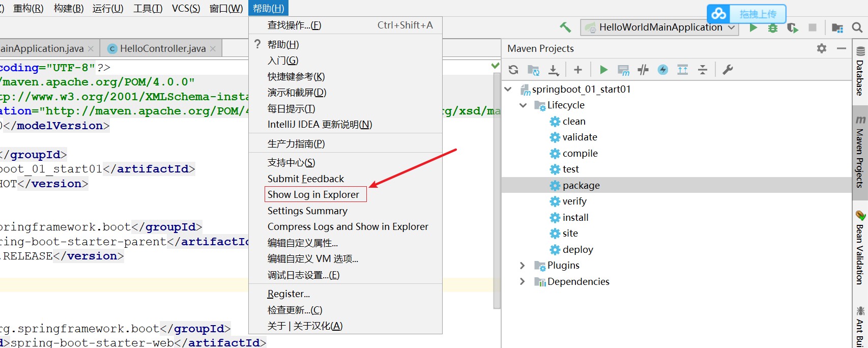Close the ainApplication.java editor tab

(x=91, y=49)
